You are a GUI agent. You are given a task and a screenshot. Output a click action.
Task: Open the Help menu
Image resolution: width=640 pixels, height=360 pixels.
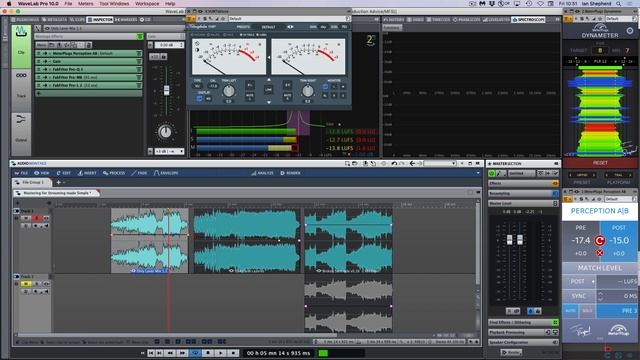pyautogui.click(x=170, y=4)
